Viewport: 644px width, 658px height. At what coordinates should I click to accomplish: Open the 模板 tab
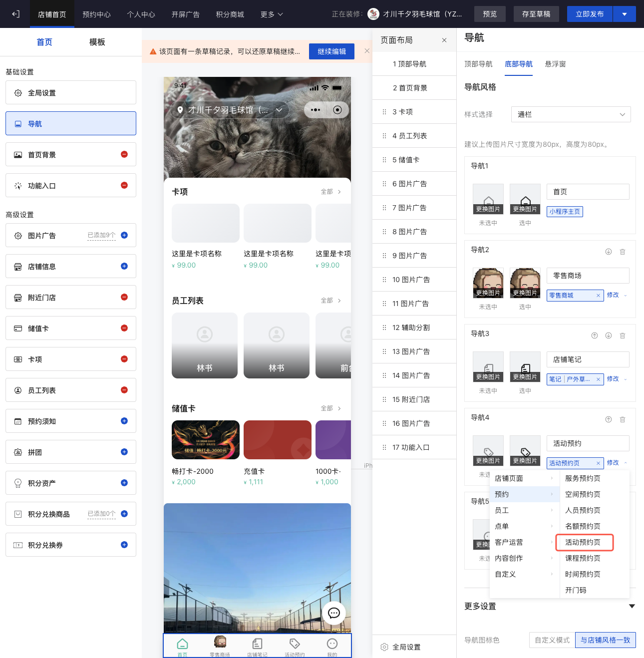tap(97, 42)
